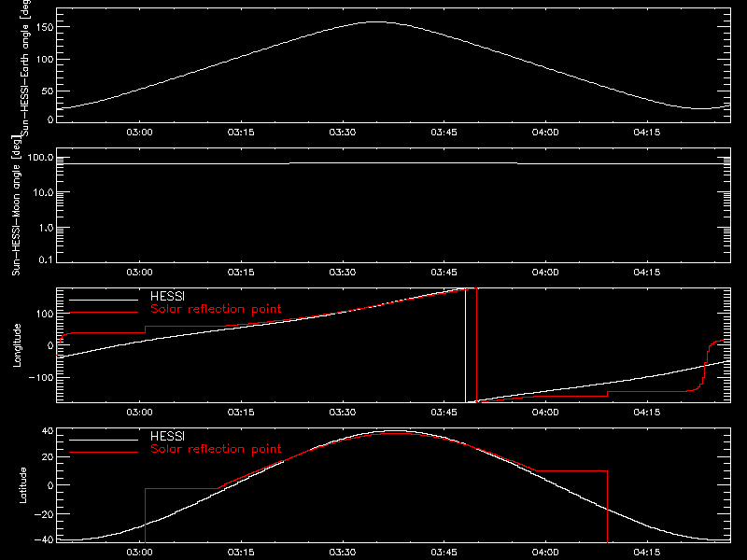Click 03:45 label under the Moon angle plot

coord(444,273)
